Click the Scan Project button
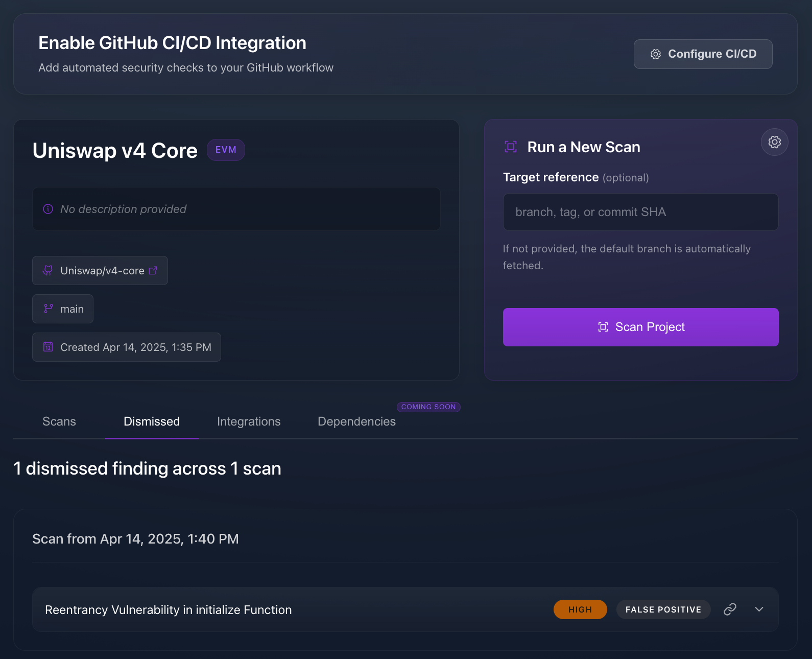The height and width of the screenshot is (659, 812). (x=640, y=327)
